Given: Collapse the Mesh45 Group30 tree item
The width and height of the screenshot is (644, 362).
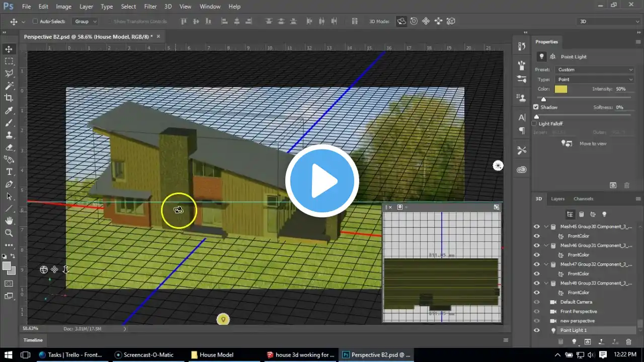Looking at the screenshot, I should click(x=546, y=227).
